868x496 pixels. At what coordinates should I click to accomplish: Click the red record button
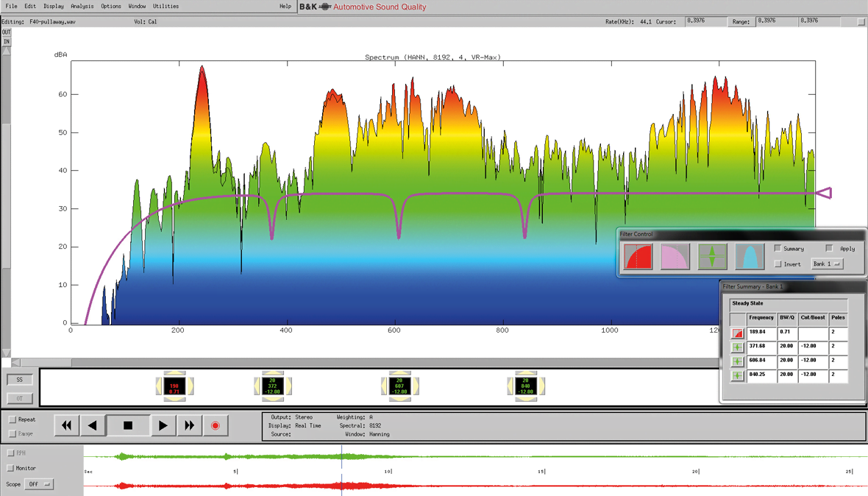coord(216,425)
